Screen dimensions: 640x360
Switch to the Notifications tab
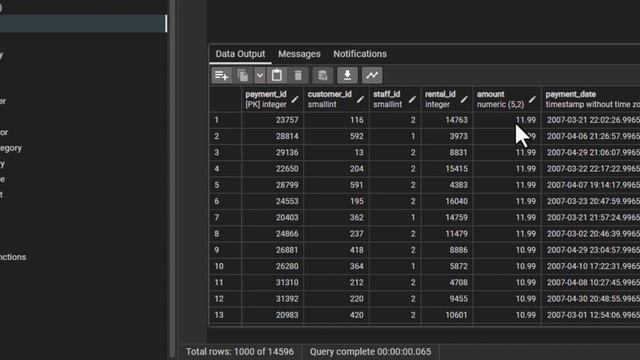pyautogui.click(x=360, y=54)
